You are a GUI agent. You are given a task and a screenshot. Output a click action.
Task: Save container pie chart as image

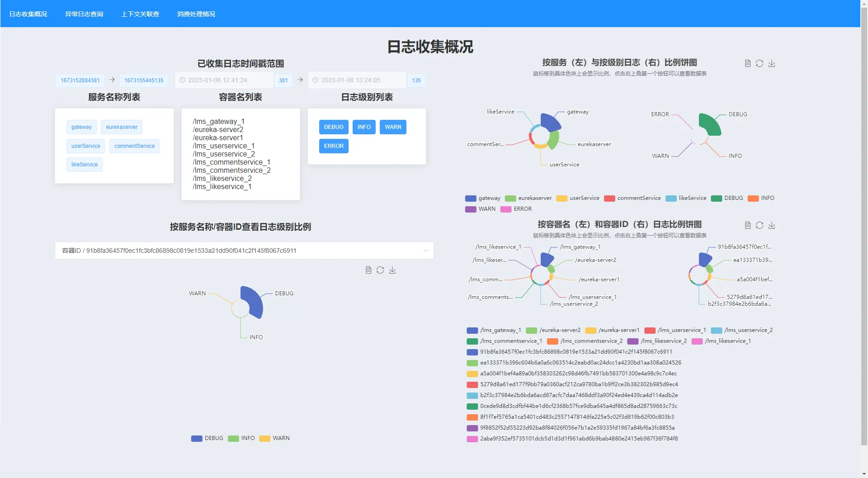pyautogui.click(x=772, y=226)
